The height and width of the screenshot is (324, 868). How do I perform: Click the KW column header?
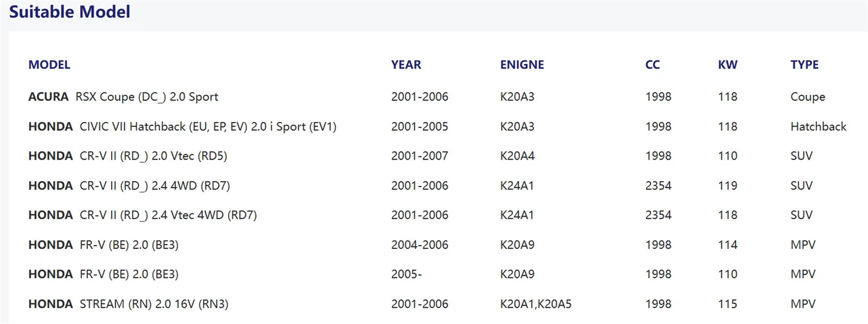pos(727,65)
